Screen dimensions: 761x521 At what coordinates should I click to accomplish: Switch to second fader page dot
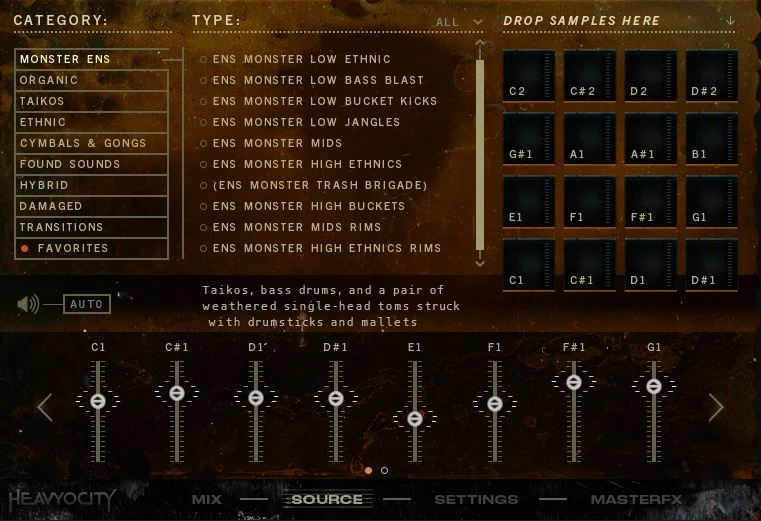pos(384,471)
